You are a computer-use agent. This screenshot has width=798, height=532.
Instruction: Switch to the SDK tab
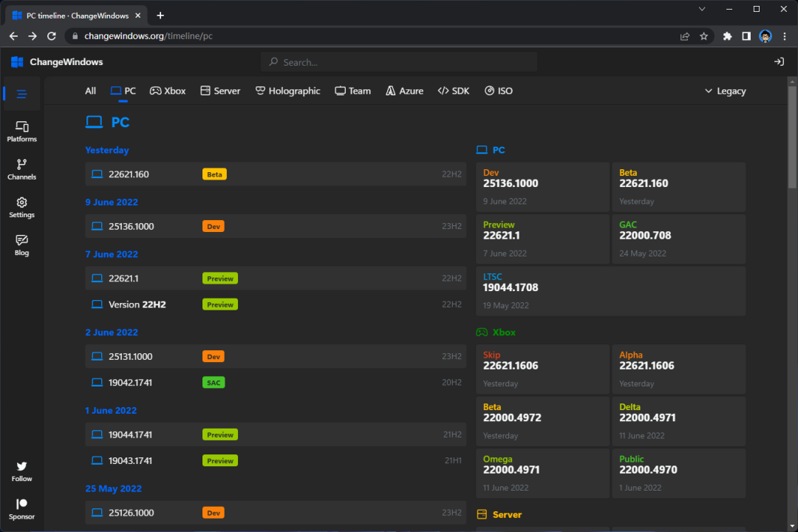[x=454, y=91]
